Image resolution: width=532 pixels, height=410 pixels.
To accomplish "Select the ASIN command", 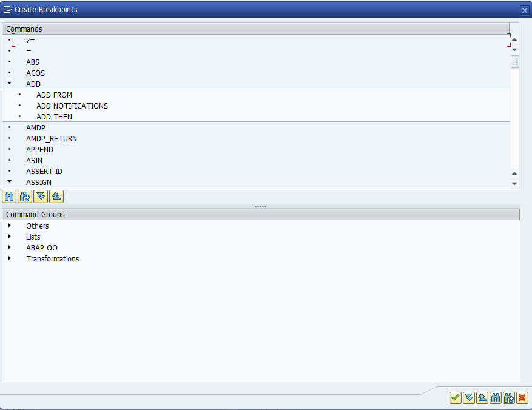I will pos(34,160).
